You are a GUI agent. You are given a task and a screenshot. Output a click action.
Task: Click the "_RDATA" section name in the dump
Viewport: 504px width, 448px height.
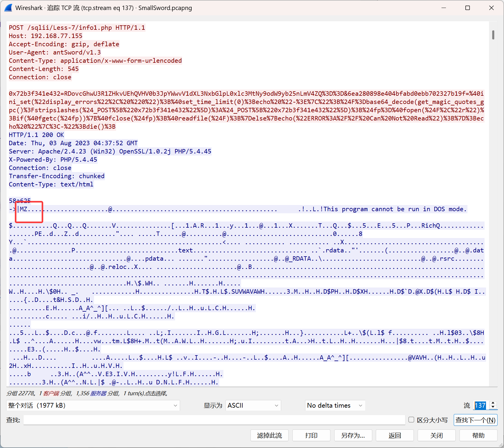[300, 259]
